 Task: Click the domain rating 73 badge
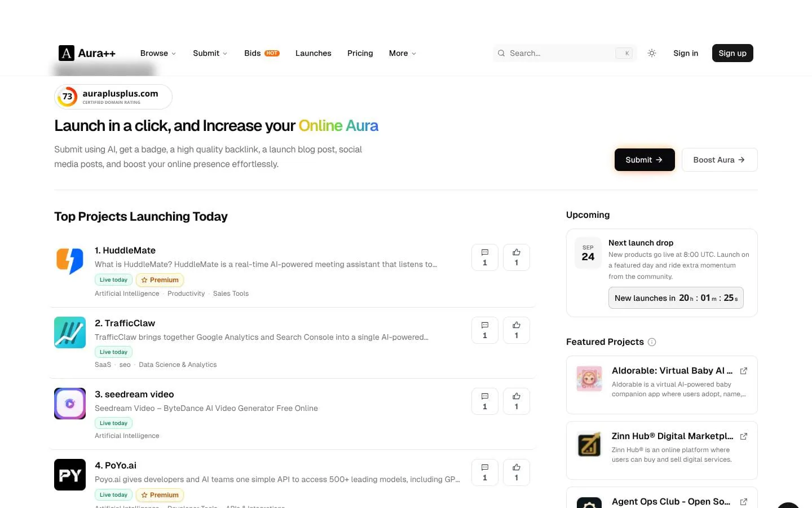pyautogui.click(x=113, y=97)
